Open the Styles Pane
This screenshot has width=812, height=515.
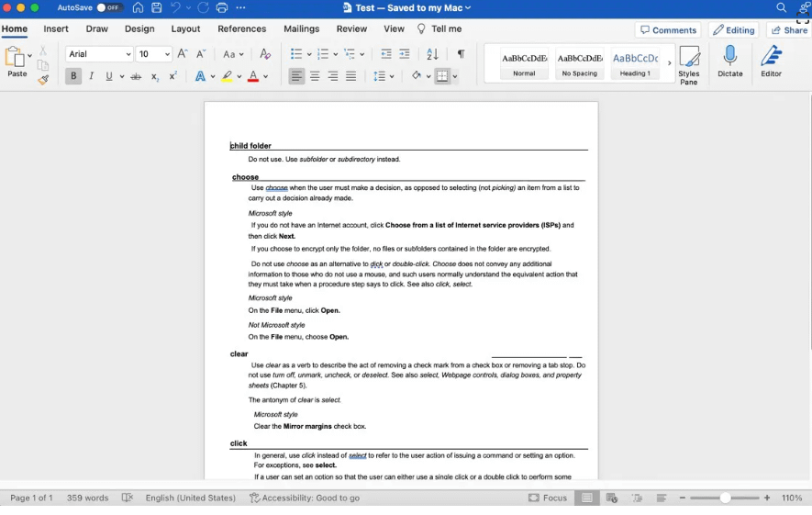(688, 64)
